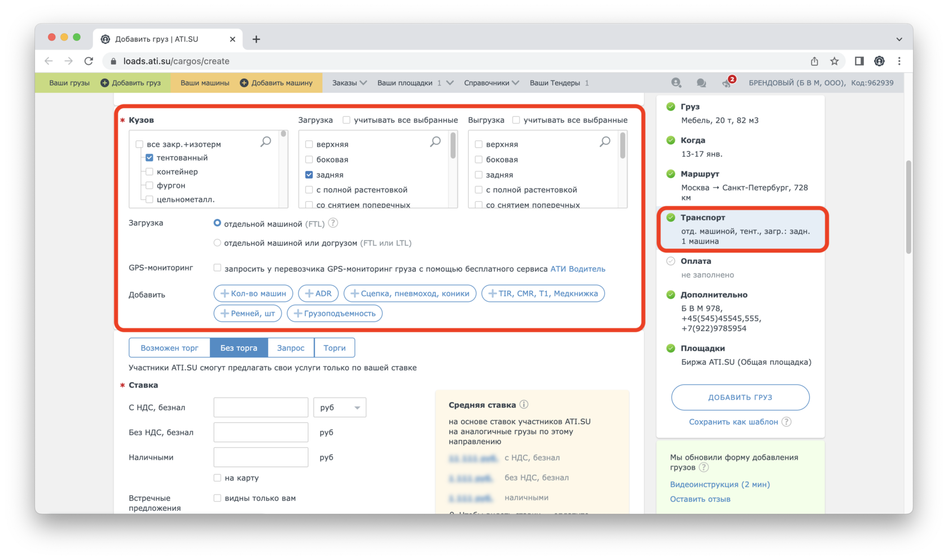Click Добавить груз in top menu

131,83
